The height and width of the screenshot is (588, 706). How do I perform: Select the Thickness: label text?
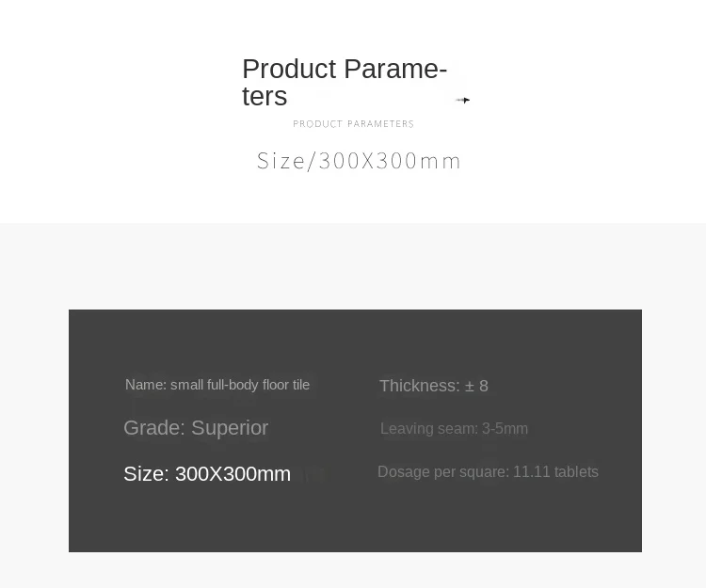[x=420, y=386]
